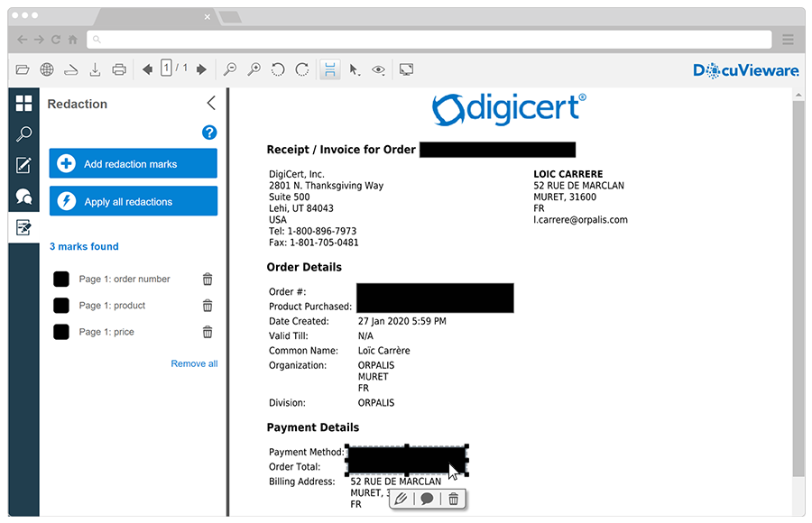The height and width of the screenshot is (523, 812).
Task: Select the 'Page 1: price' mark
Action: pyautogui.click(x=106, y=332)
